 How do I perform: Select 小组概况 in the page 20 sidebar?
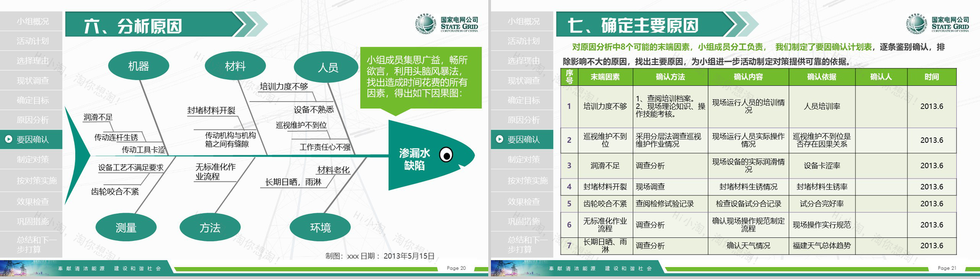coord(31,21)
